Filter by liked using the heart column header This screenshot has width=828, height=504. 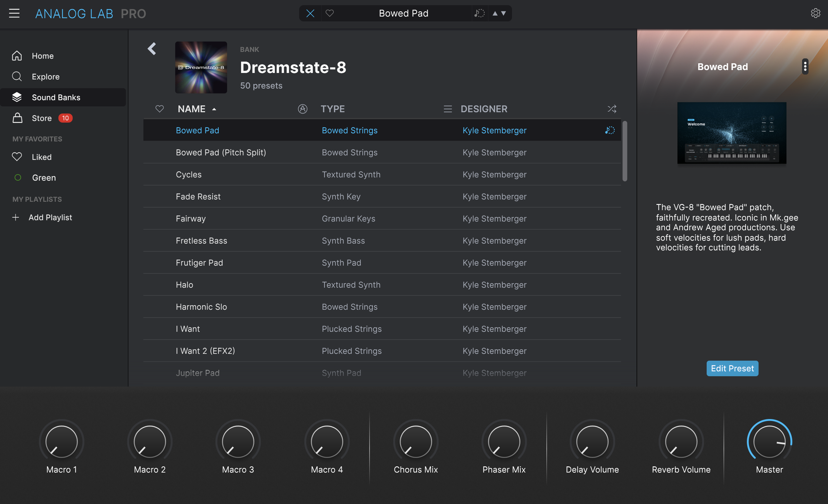point(160,109)
